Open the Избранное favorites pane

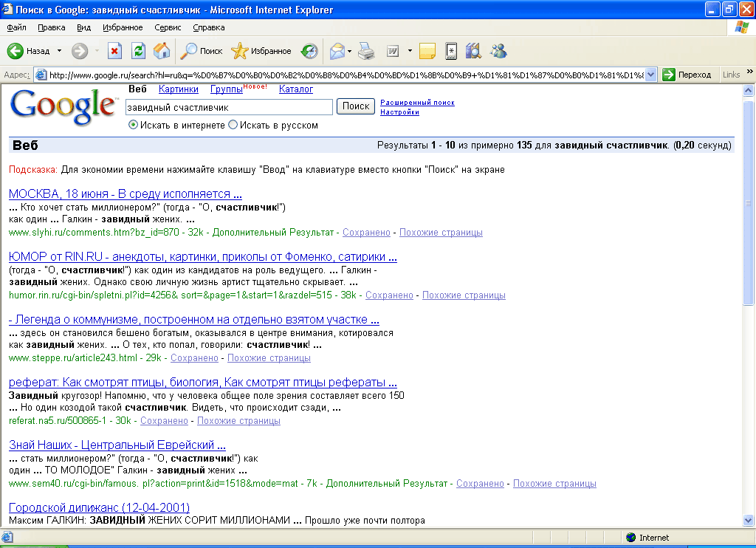(x=261, y=51)
